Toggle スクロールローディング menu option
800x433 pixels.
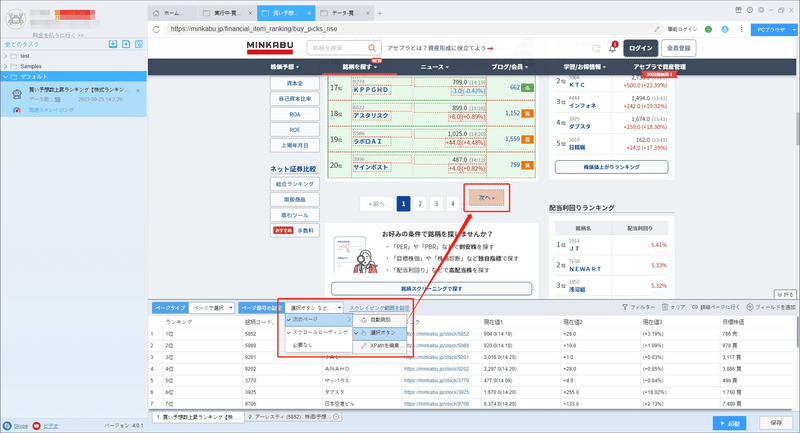319,332
